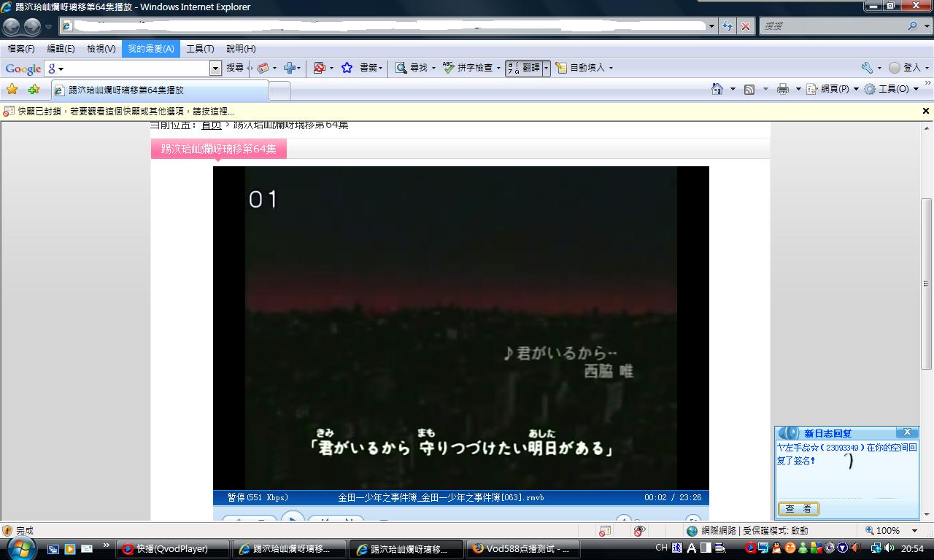Open the address bar dropdown arrow
Screen dimensions: 934x560
pos(712,26)
